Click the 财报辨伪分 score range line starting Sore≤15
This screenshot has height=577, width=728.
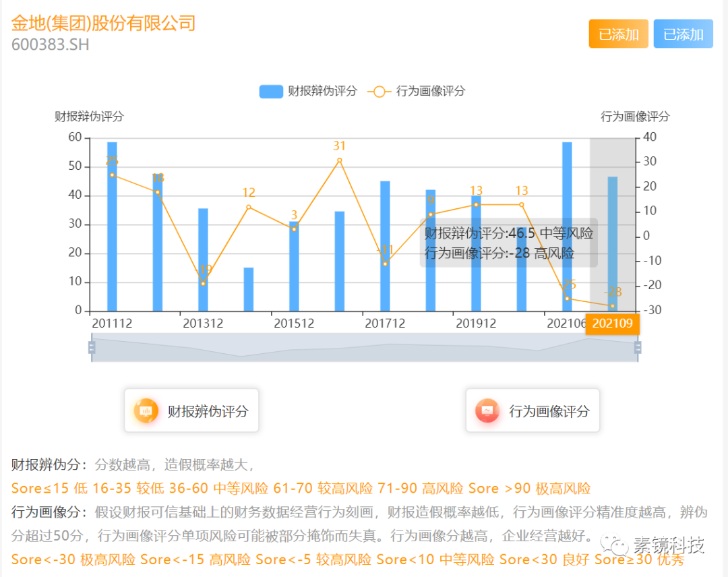(x=301, y=488)
